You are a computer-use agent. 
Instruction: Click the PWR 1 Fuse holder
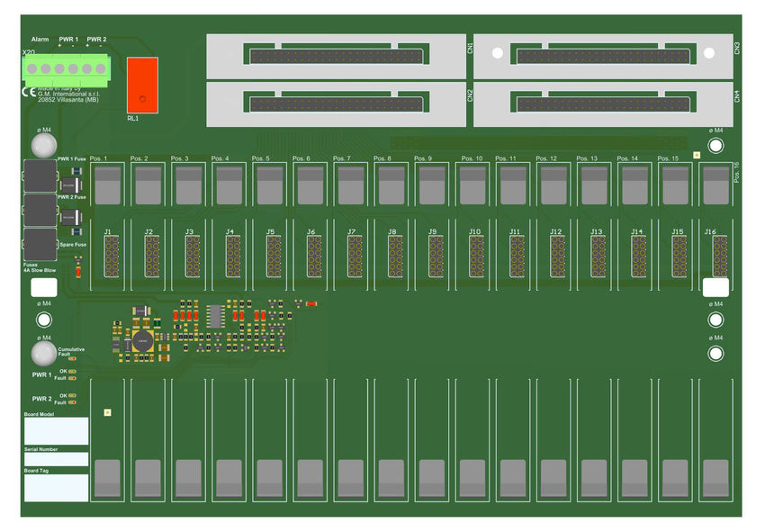[40, 175]
